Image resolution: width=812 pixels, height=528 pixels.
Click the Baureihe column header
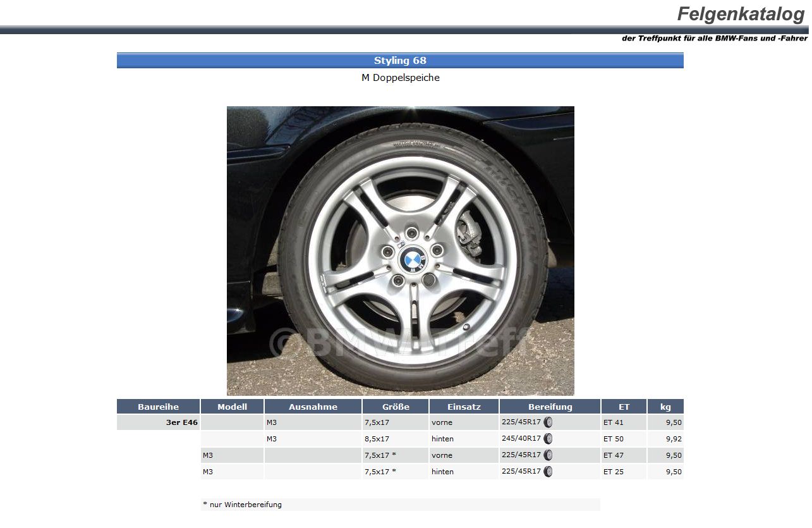pos(158,407)
